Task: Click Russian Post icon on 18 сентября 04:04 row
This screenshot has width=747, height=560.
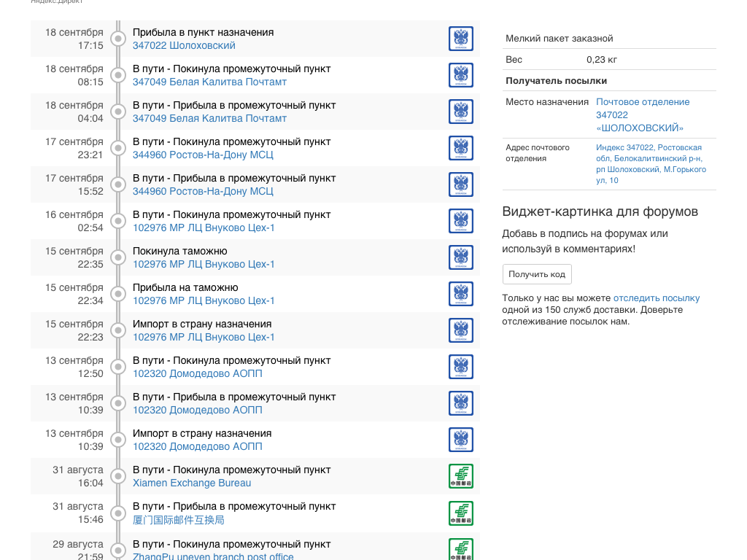Action: [460, 112]
